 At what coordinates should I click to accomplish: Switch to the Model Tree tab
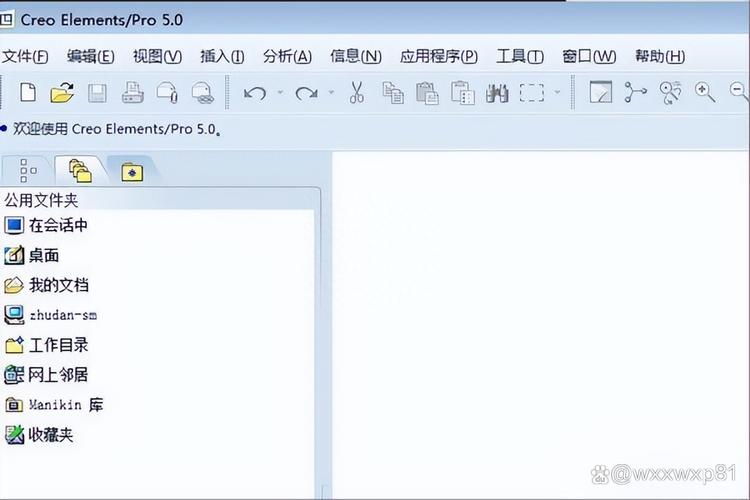28,171
